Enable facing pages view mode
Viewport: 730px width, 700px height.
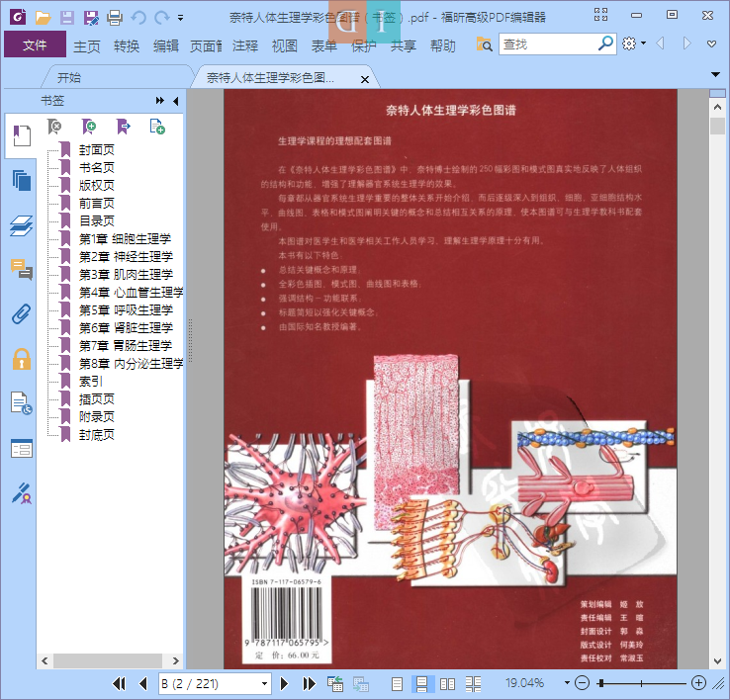[447, 684]
